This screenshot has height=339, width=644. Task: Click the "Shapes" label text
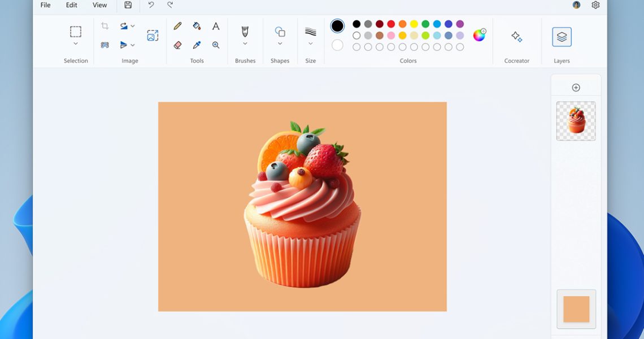[280, 61]
